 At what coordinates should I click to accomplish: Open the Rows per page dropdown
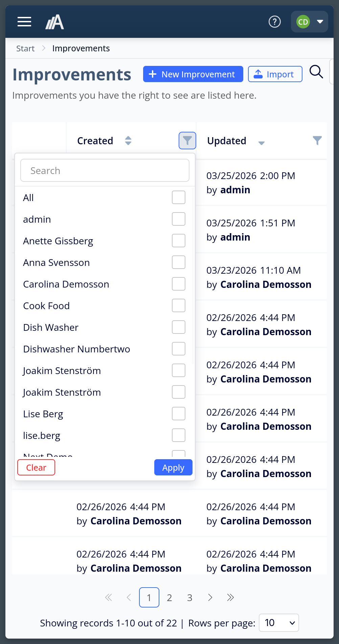coord(279,623)
